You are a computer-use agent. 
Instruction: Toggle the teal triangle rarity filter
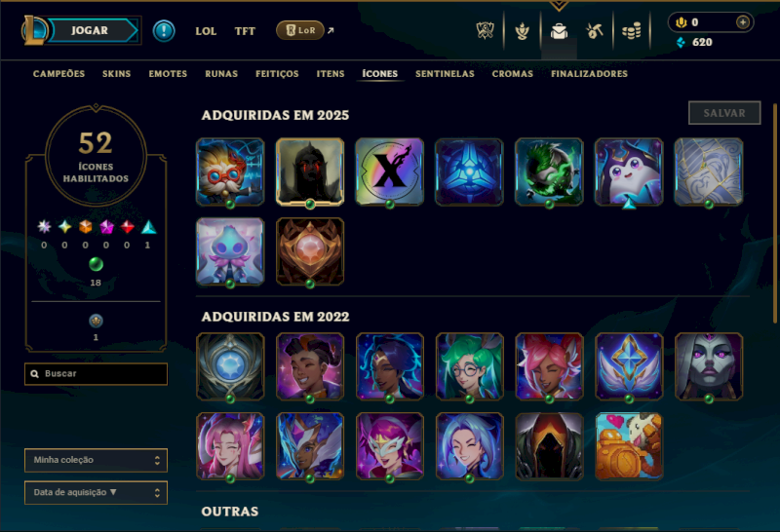(x=148, y=227)
